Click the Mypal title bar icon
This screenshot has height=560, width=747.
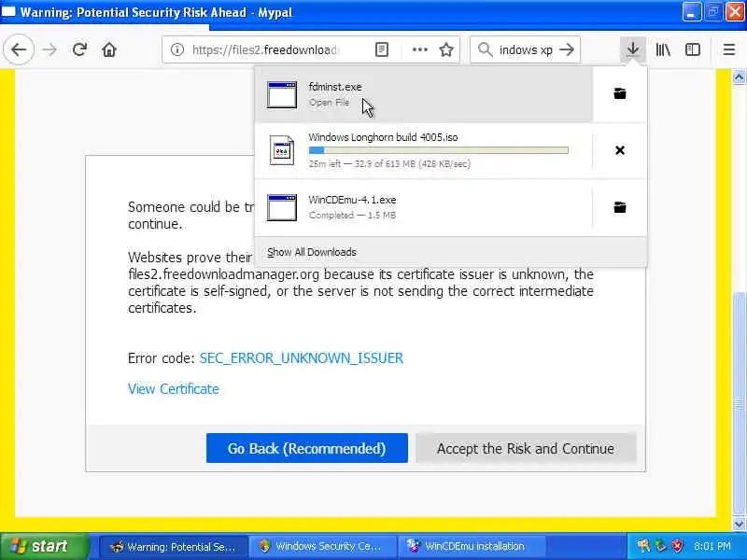coord(8,11)
